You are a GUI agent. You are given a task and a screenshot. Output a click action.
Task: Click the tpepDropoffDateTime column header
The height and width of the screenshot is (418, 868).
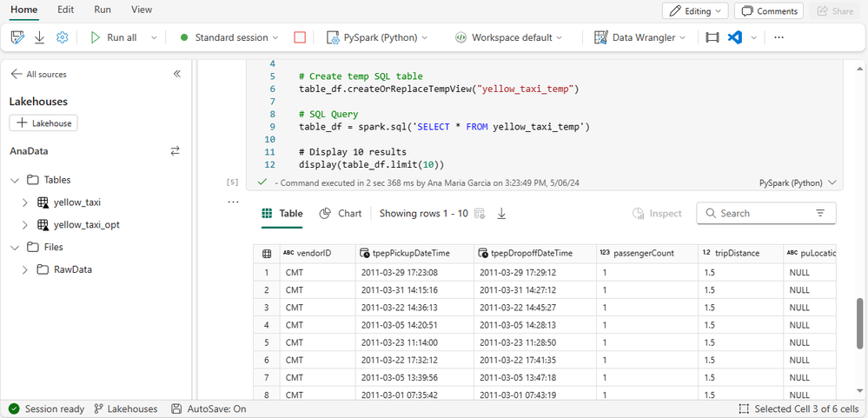tap(534, 254)
